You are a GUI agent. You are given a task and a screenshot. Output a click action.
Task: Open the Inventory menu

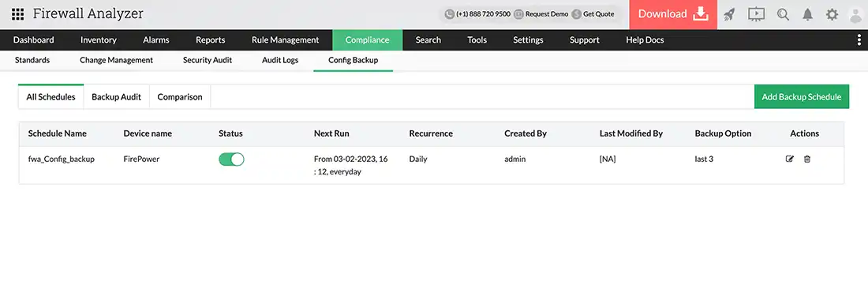point(99,39)
